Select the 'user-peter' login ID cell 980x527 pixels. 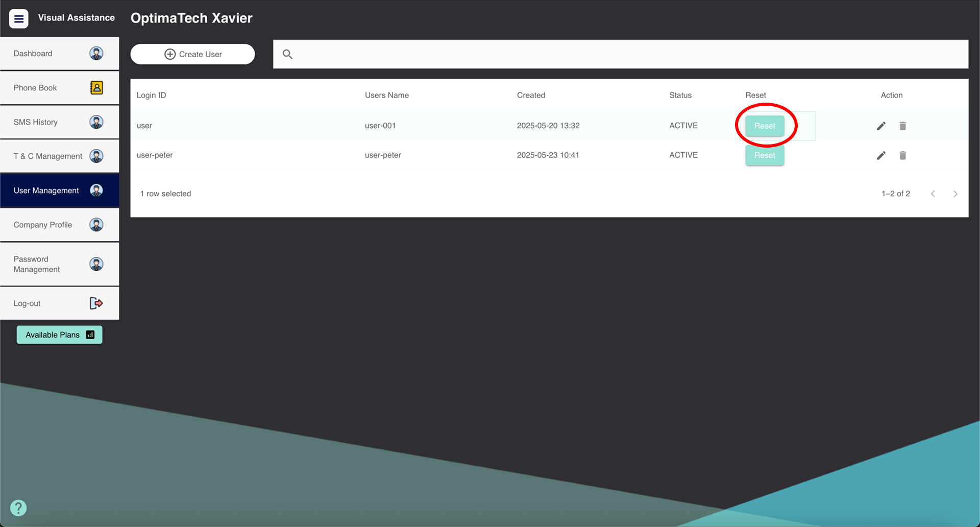pyautogui.click(x=155, y=155)
